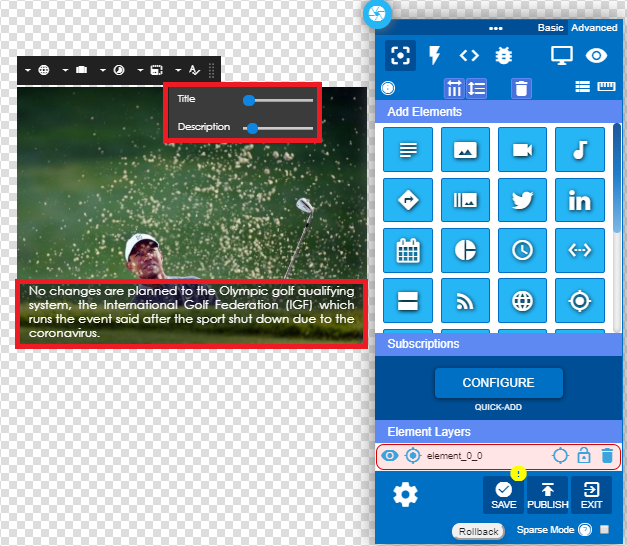Open the bug debug panel
627x546 pixels.
pos(503,56)
